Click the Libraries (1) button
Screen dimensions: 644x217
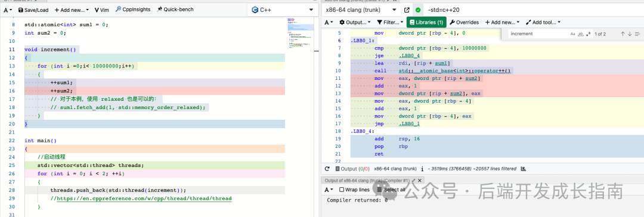(x=426, y=22)
